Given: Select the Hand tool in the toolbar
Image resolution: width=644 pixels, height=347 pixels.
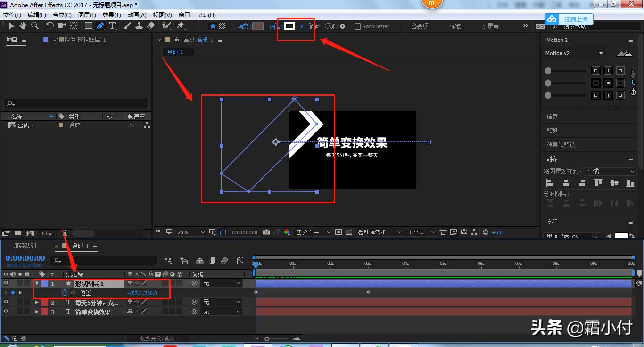Looking at the screenshot, I should pos(23,26).
